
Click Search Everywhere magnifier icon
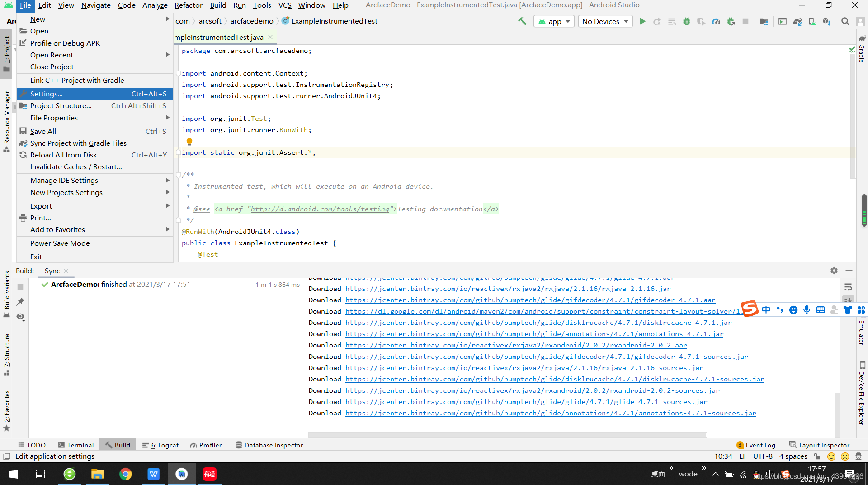pos(845,21)
